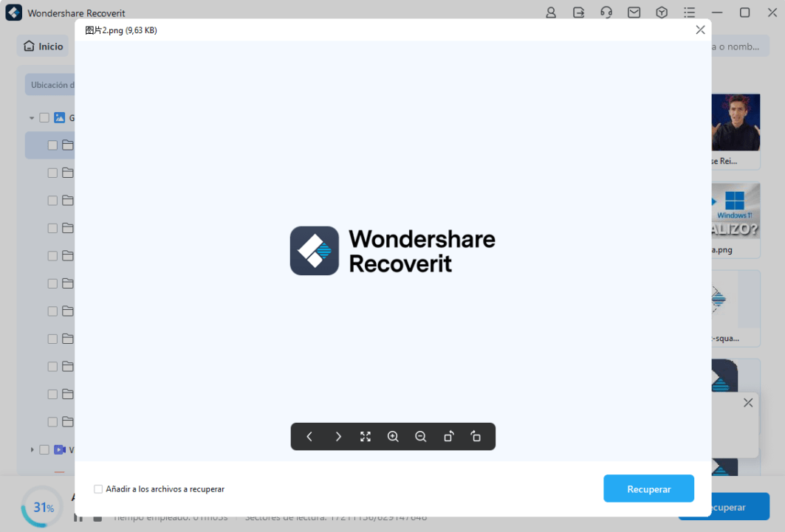This screenshot has width=785, height=532.
Task: Rotate the image clockwise
Action: (x=476, y=437)
